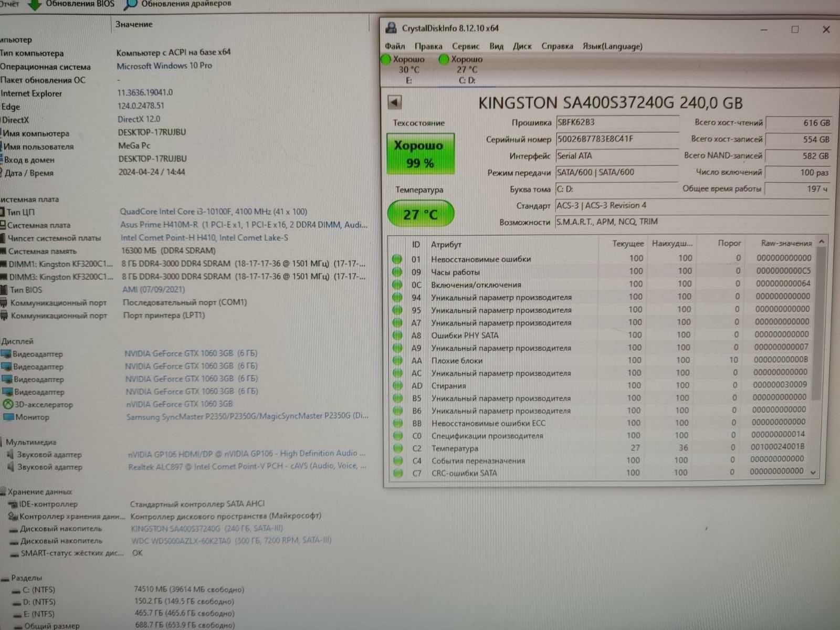The image size is (840, 630).
Task: Click the Общее время работы value 197 ч
Action: coord(798,188)
